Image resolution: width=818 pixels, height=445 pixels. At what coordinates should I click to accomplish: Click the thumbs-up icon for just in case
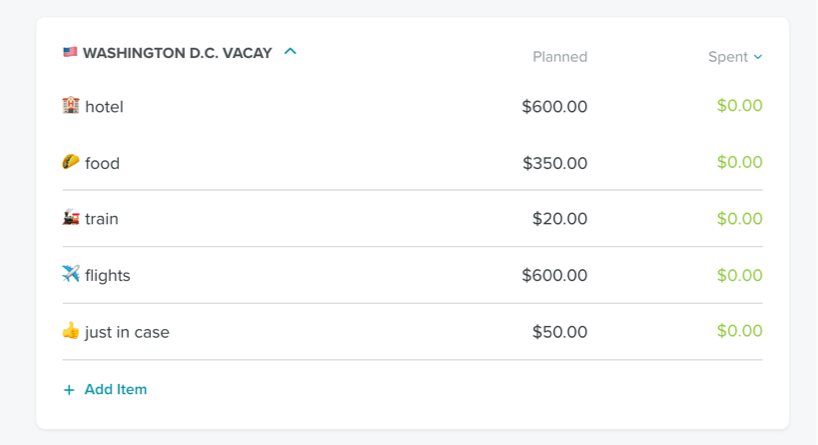pyautogui.click(x=70, y=330)
